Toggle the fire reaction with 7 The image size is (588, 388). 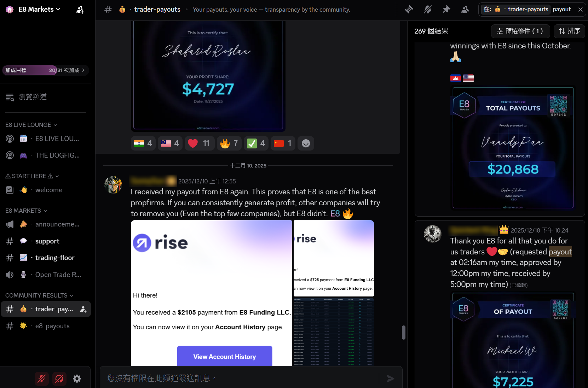pyautogui.click(x=229, y=143)
